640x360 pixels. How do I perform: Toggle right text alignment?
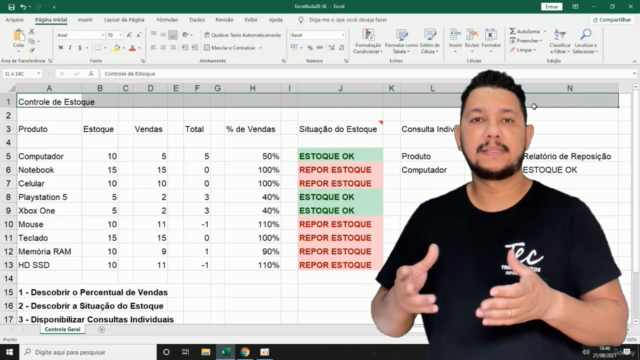click(x=173, y=48)
